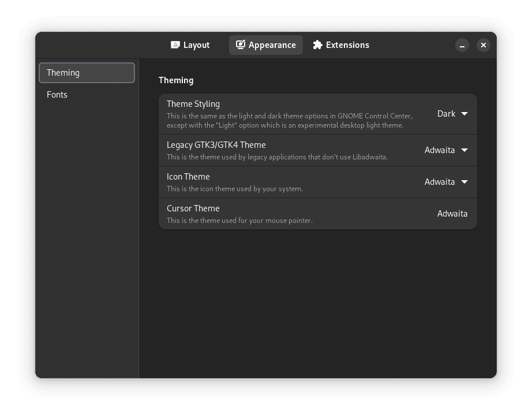532x417 pixels.
Task: Click the Layout tab icon
Action: pyautogui.click(x=175, y=45)
